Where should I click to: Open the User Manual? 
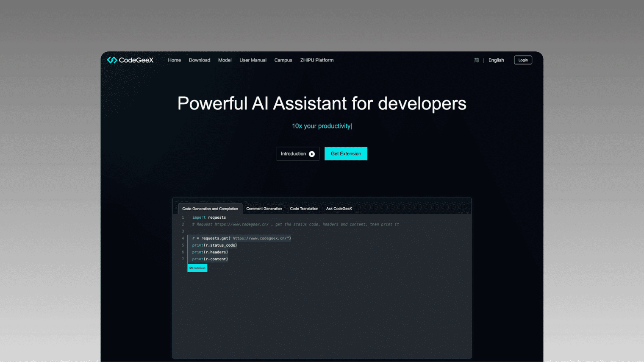click(253, 60)
